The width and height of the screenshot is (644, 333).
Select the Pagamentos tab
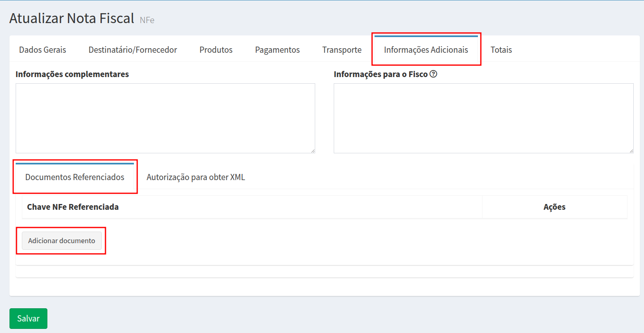[277, 50]
